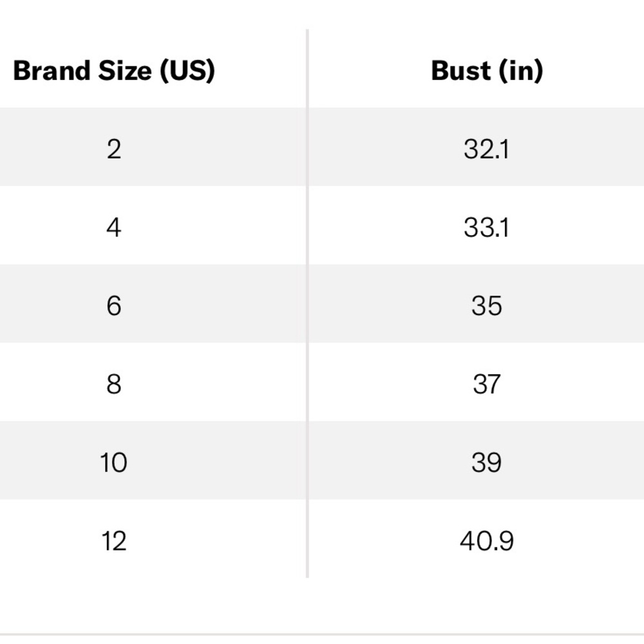Click the bust value 39
This screenshot has width=644, height=644.
(x=487, y=463)
